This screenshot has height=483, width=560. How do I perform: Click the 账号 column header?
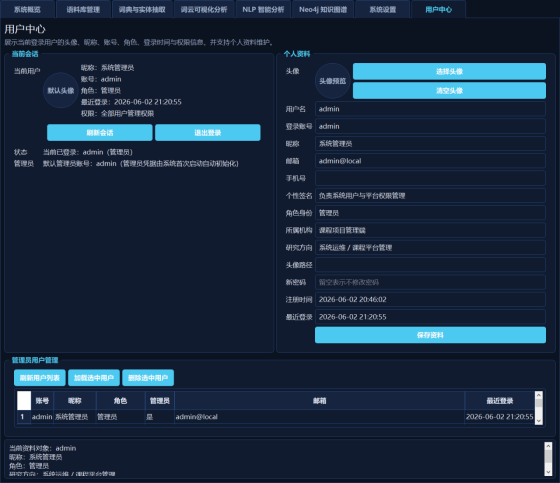(42, 401)
